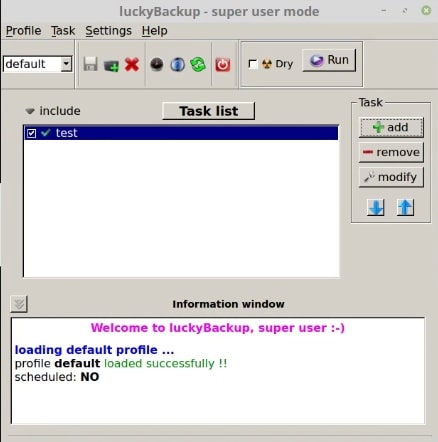Open the Profile menu
Viewport: 438px width, 442px height.
(24, 31)
